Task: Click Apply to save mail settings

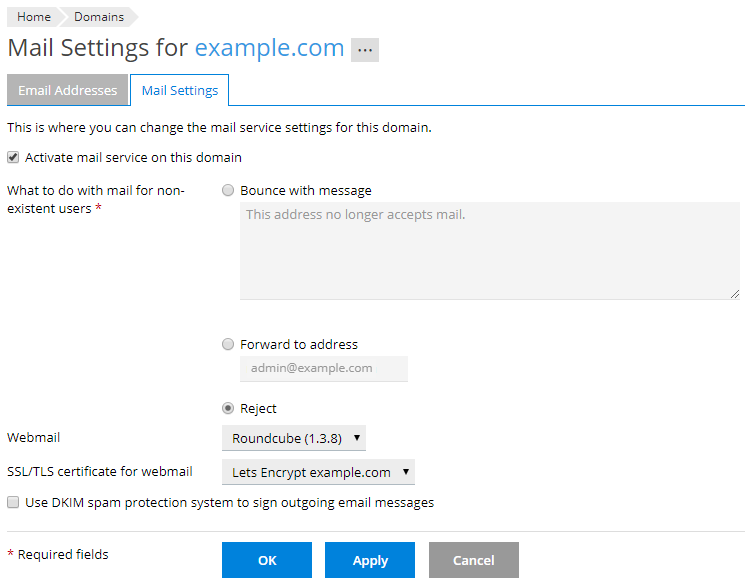Action: pyautogui.click(x=370, y=560)
